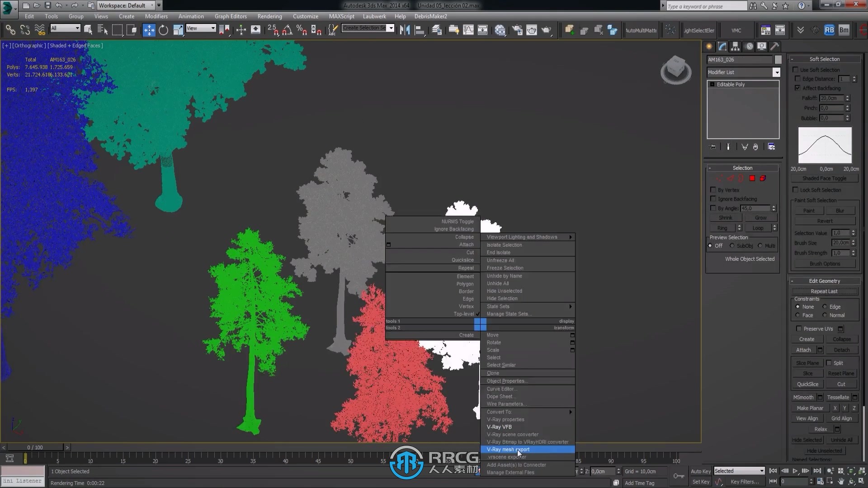The width and height of the screenshot is (868, 488).
Task: Click Relax button in Edit Geometry
Action: pyautogui.click(x=821, y=429)
